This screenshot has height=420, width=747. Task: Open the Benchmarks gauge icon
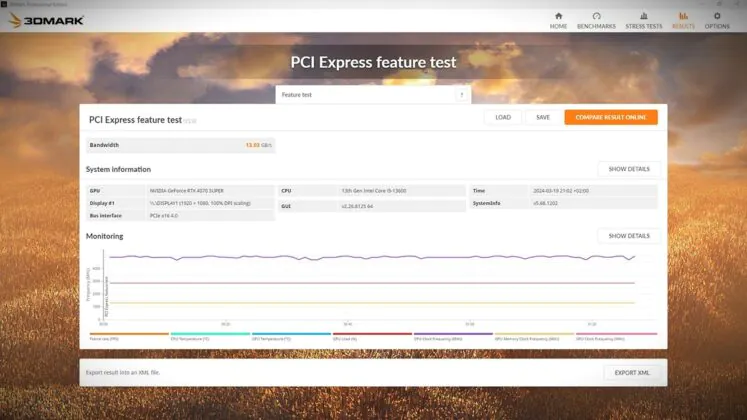pos(596,16)
